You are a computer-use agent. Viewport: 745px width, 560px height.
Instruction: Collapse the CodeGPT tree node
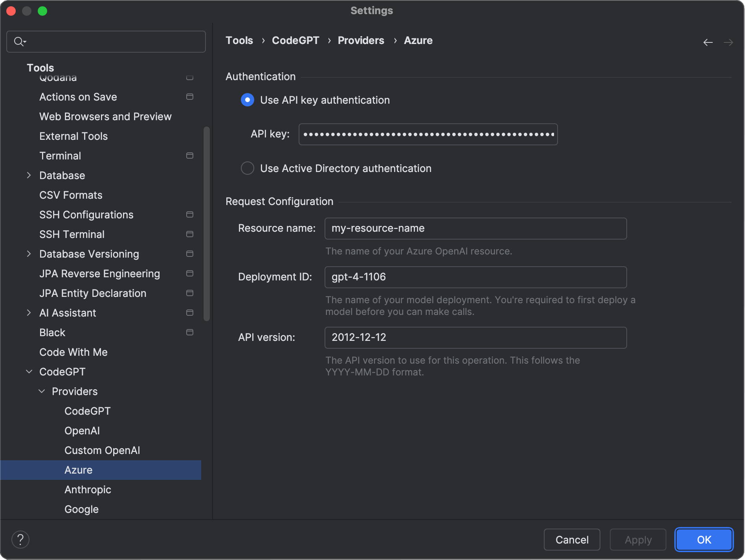(29, 372)
